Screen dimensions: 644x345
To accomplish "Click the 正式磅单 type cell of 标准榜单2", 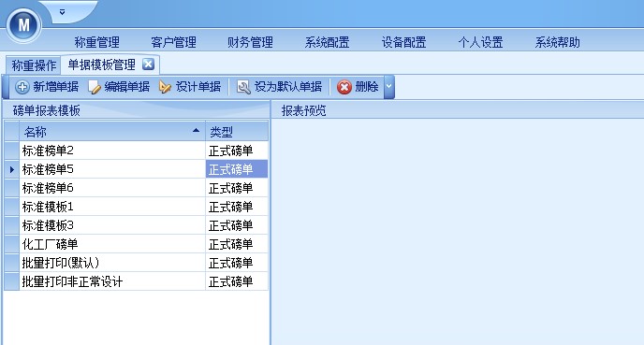I will (x=237, y=151).
